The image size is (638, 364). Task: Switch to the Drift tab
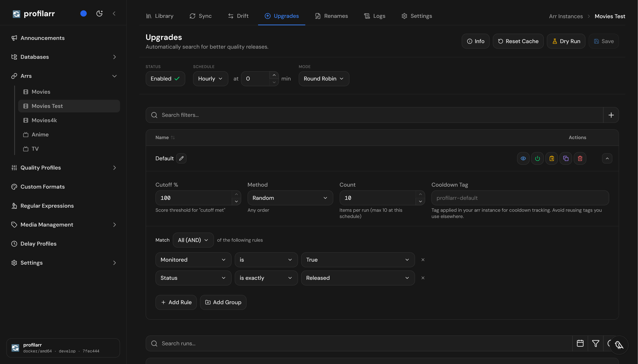pos(238,16)
